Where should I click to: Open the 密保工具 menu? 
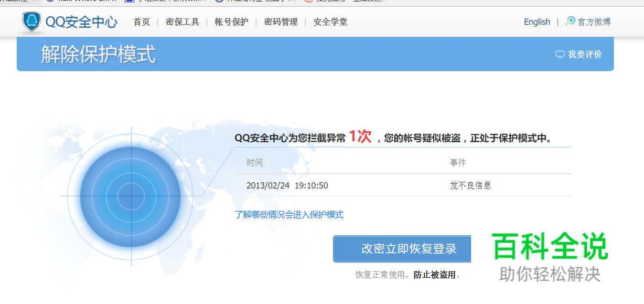(182, 22)
